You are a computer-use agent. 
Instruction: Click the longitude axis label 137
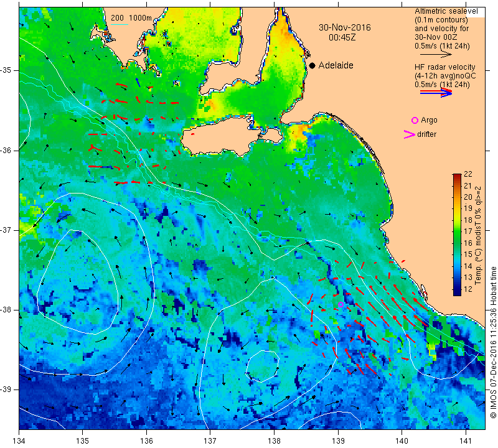pos(210,441)
